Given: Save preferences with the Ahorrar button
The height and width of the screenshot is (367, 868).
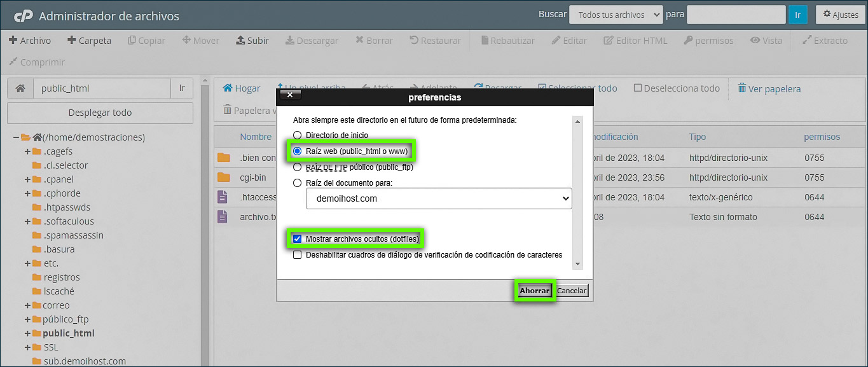Looking at the screenshot, I should tap(534, 290).
